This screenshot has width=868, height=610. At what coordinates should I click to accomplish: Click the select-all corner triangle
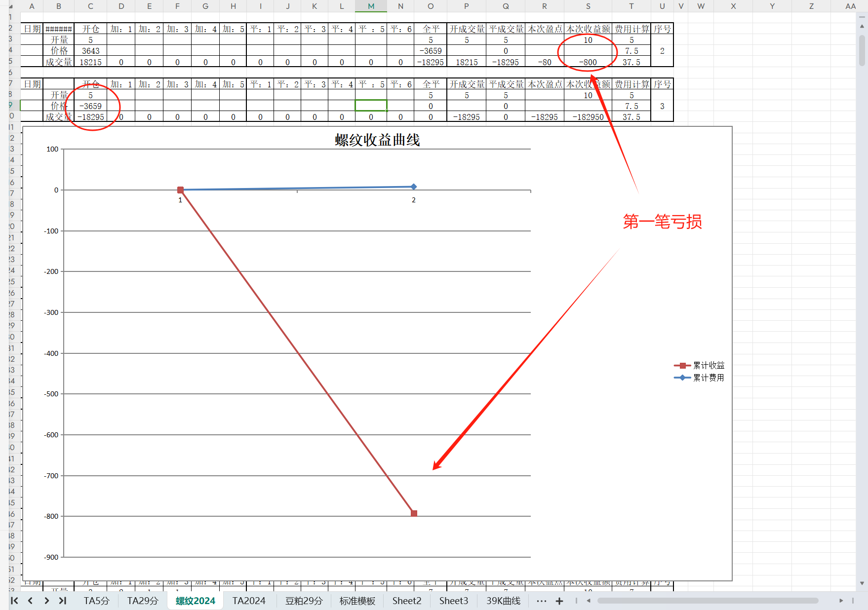tap(11, 6)
